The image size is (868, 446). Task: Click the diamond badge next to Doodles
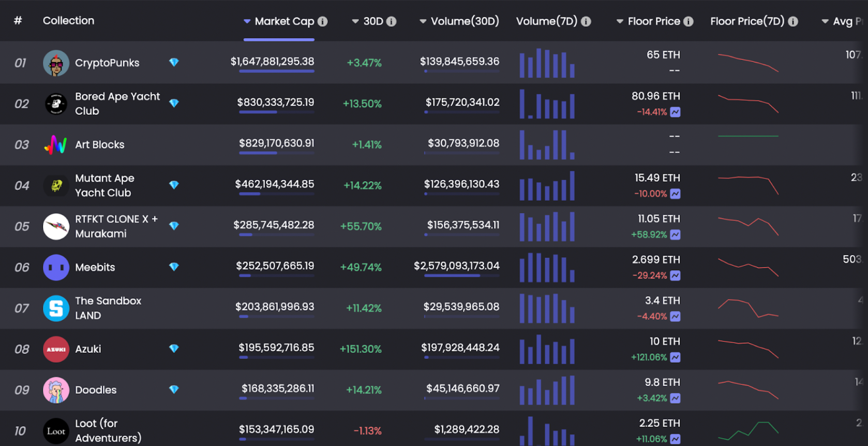coord(174,390)
